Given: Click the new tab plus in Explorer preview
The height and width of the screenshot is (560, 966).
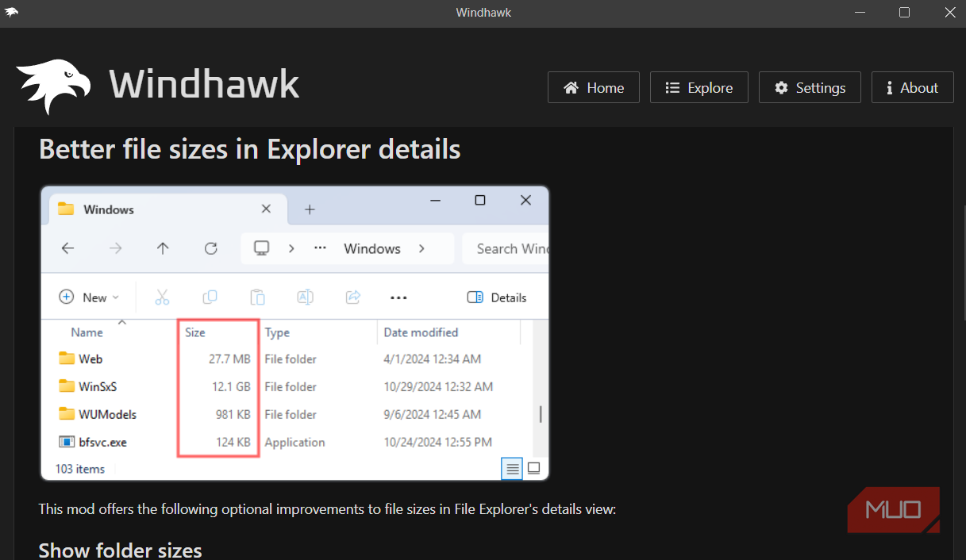Looking at the screenshot, I should coord(310,209).
